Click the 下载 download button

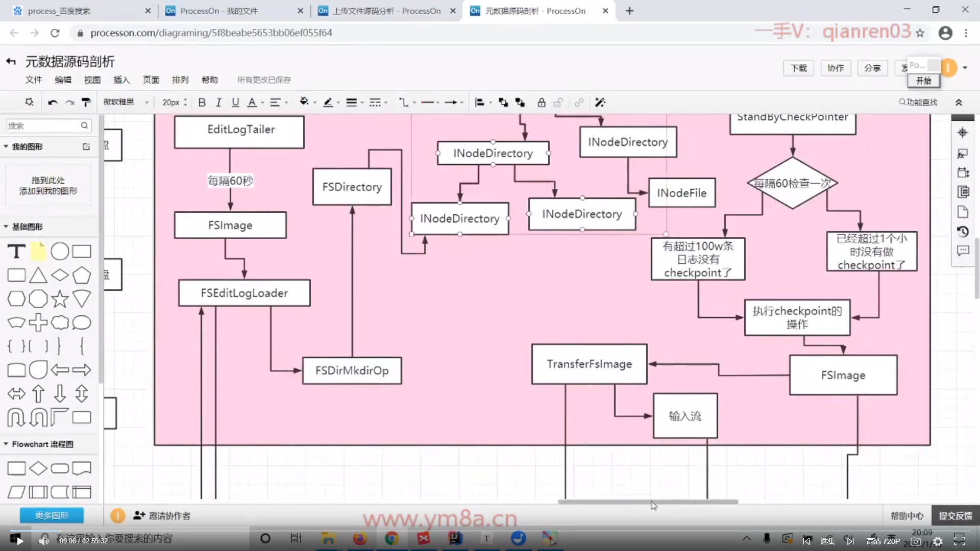point(799,68)
